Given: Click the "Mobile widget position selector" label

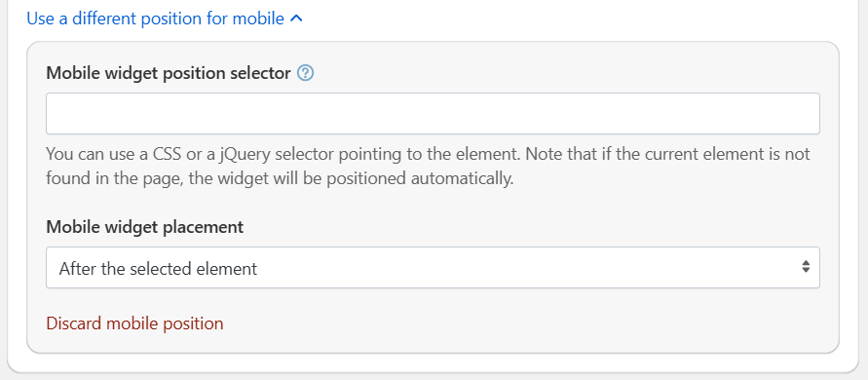Looking at the screenshot, I should pyautogui.click(x=169, y=72).
